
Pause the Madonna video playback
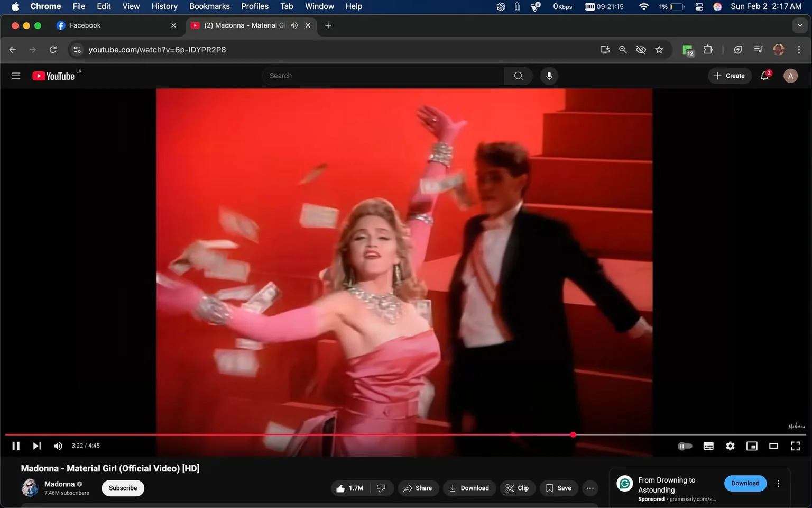(15, 446)
